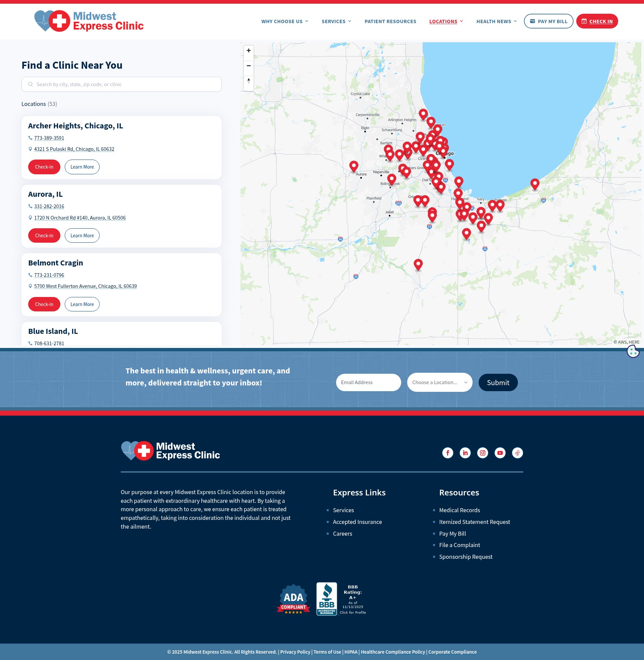Open Medical Records footer link
Image resolution: width=644 pixels, height=660 pixels.
(459, 510)
